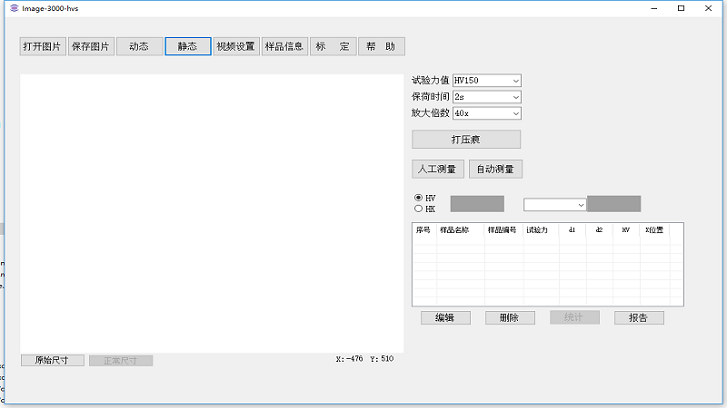Click 打开图片 to open an image
The image size is (727, 408).
[42, 46]
